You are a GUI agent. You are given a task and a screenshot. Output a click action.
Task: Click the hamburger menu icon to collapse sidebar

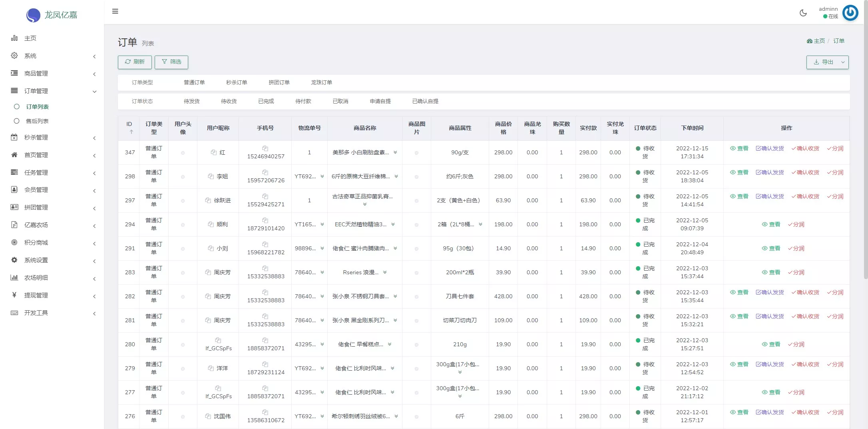(115, 11)
